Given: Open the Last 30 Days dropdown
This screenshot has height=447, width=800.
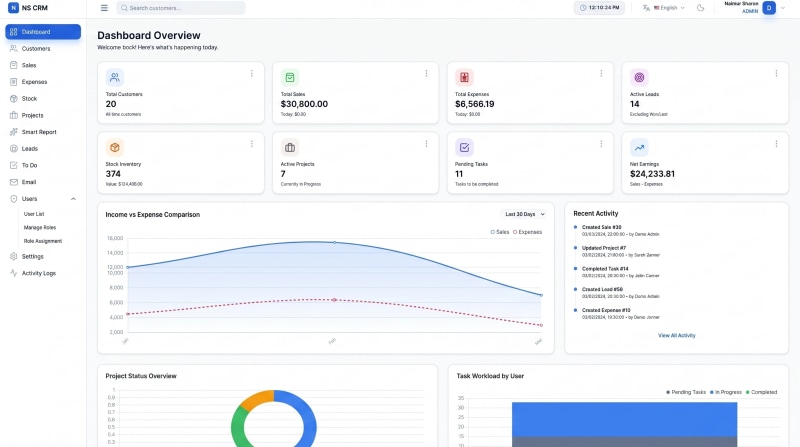Looking at the screenshot, I should coord(524,214).
